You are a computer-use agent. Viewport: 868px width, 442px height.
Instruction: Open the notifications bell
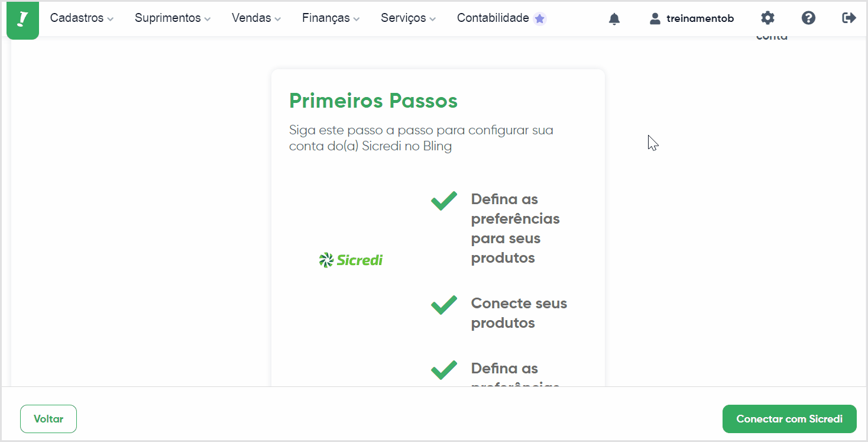tap(614, 19)
